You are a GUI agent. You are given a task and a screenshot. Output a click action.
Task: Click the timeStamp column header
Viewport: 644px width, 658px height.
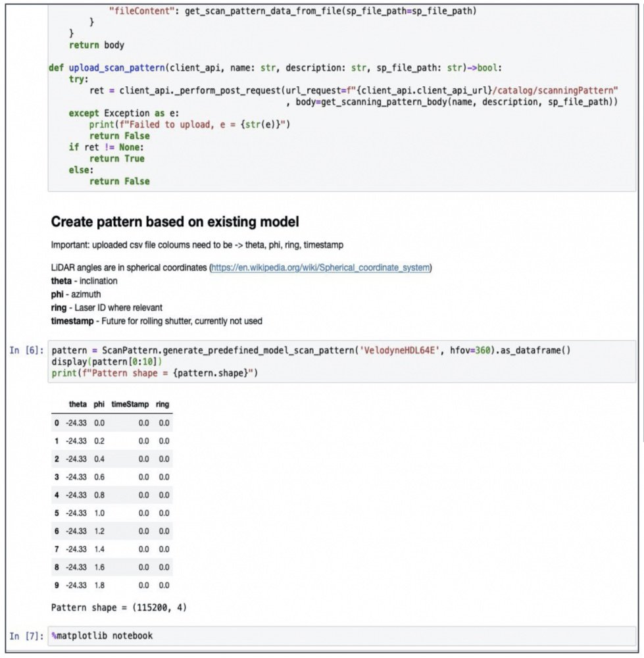pyautogui.click(x=130, y=404)
